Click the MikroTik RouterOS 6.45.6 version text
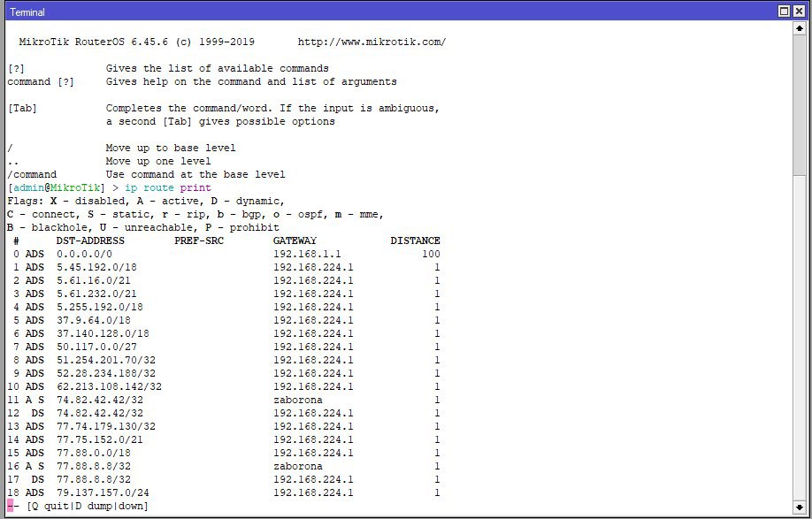 coord(137,42)
